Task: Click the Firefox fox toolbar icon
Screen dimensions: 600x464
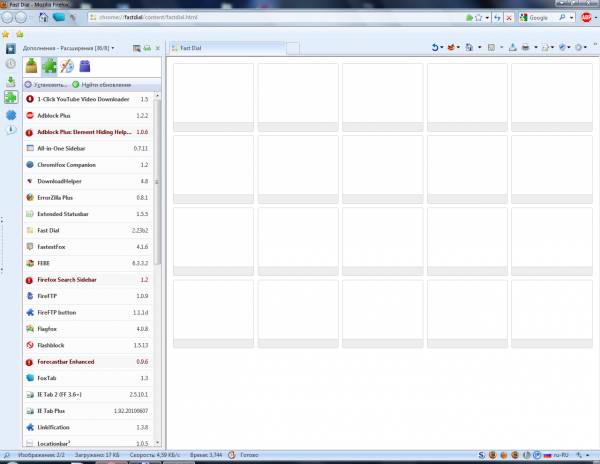Action: [x=451, y=47]
